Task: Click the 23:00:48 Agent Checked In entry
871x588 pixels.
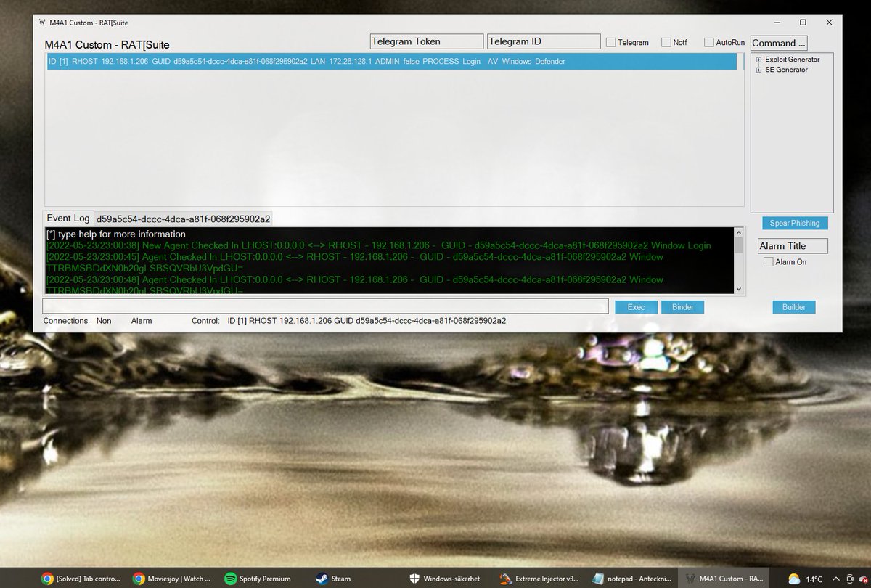Action: [354, 285]
